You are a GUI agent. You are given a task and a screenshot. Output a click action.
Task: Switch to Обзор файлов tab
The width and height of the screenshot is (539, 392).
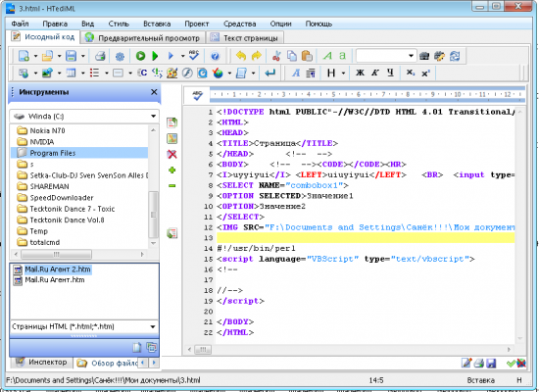coord(107,363)
